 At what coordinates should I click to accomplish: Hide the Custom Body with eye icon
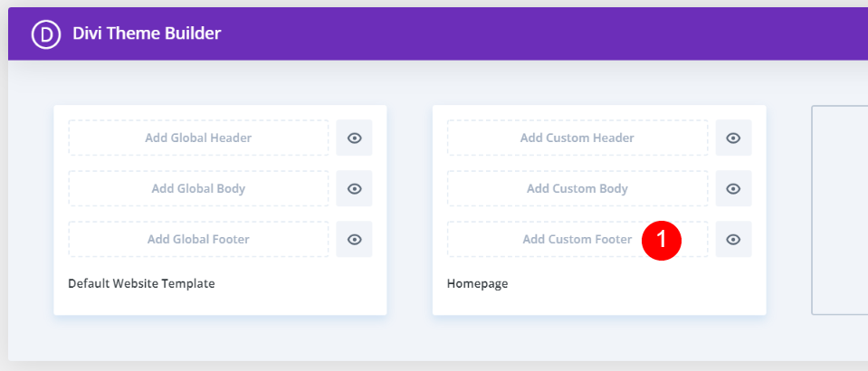click(733, 189)
